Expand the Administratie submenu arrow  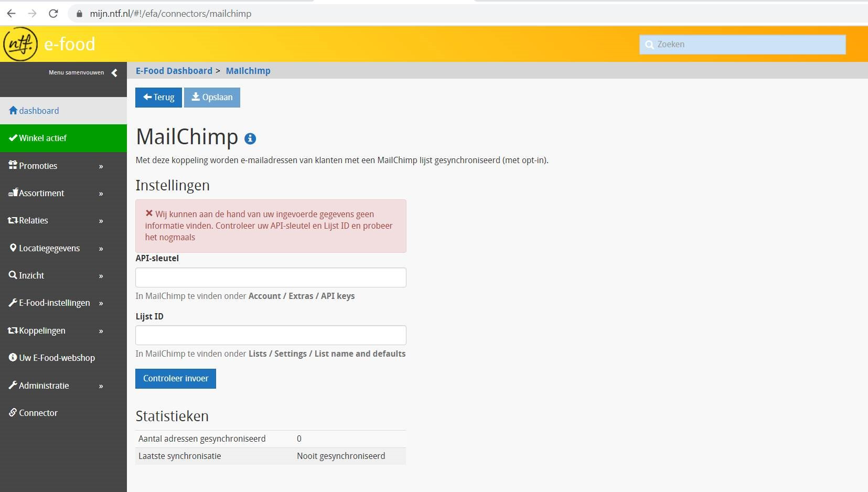pyautogui.click(x=101, y=386)
